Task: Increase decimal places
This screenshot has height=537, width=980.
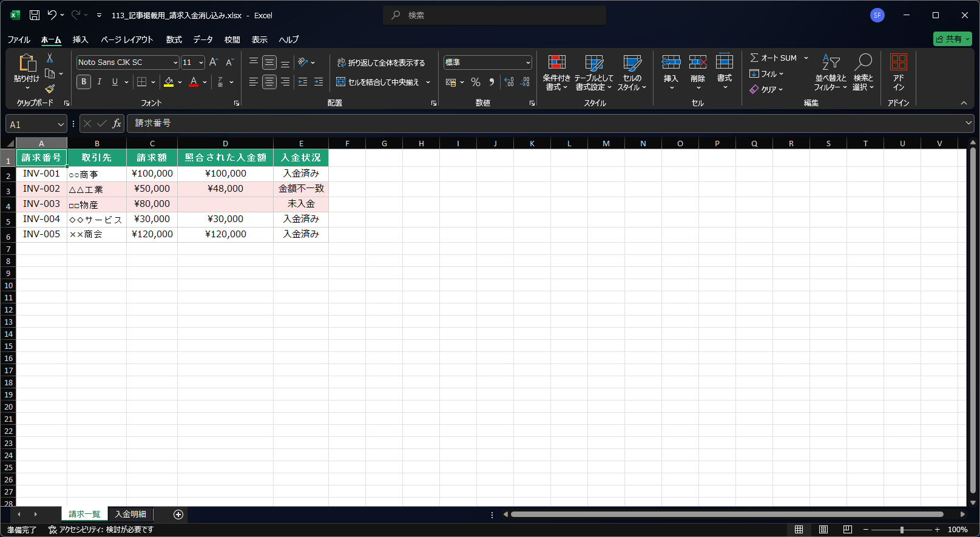Action: [x=509, y=82]
